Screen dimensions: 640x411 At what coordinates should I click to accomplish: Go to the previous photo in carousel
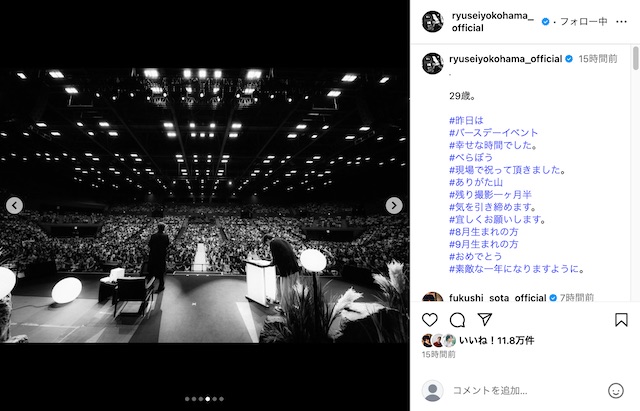[x=14, y=205]
